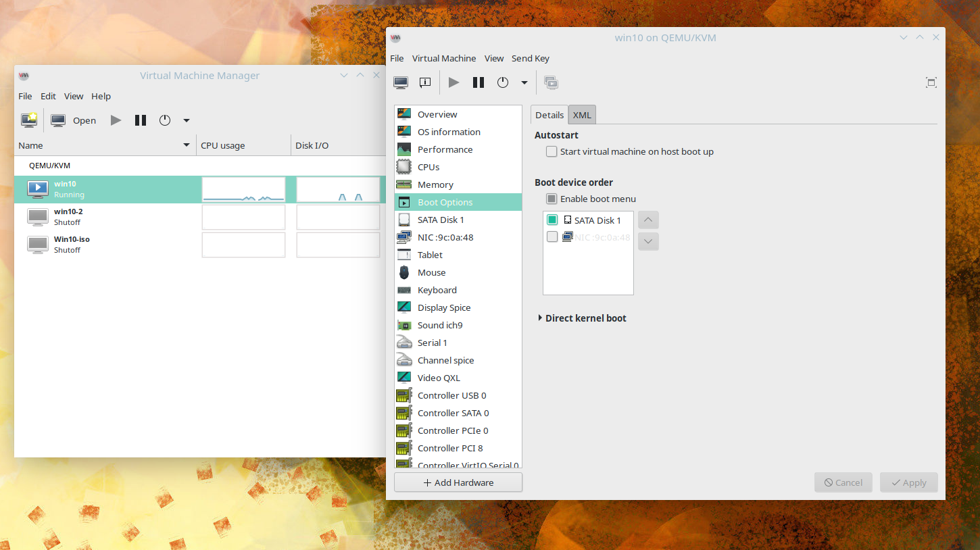
Task: Click the new virtual machine icon in Virtual Machine Manager
Action: [29, 120]
